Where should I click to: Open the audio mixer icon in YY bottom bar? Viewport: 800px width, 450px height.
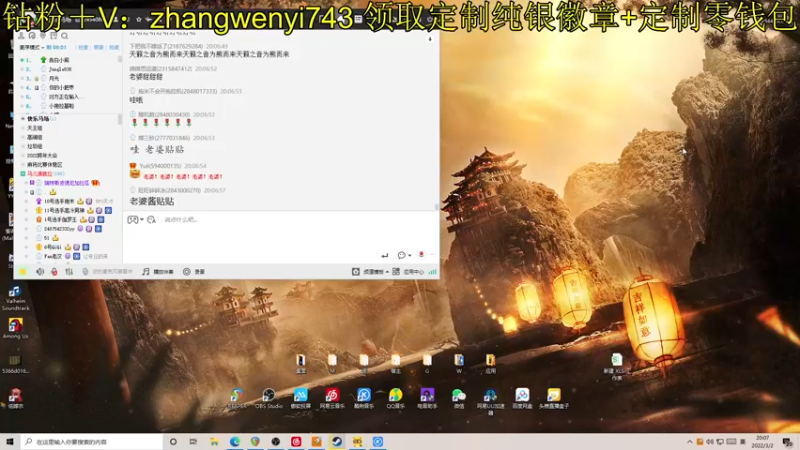(69, 271)
